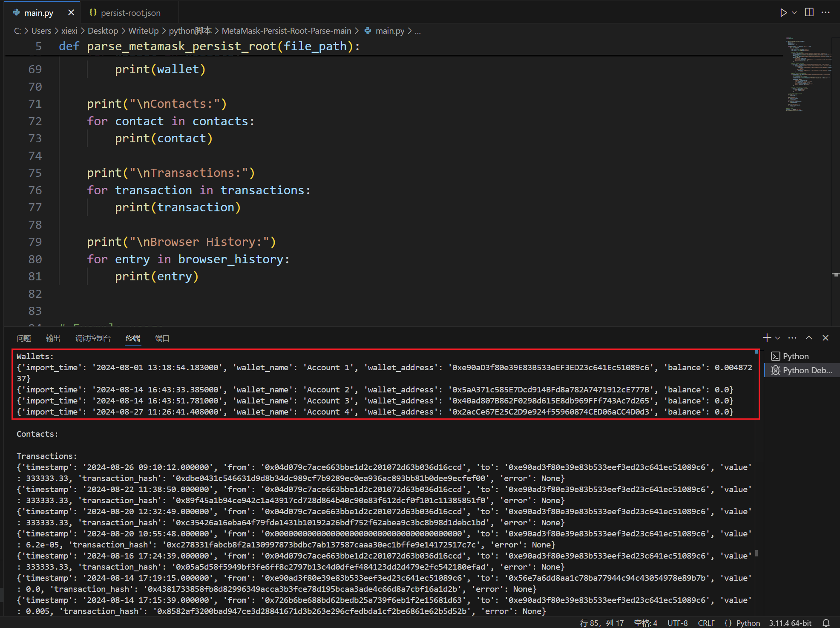Click the 'for contact in contacts:' line

click(170, 121)
